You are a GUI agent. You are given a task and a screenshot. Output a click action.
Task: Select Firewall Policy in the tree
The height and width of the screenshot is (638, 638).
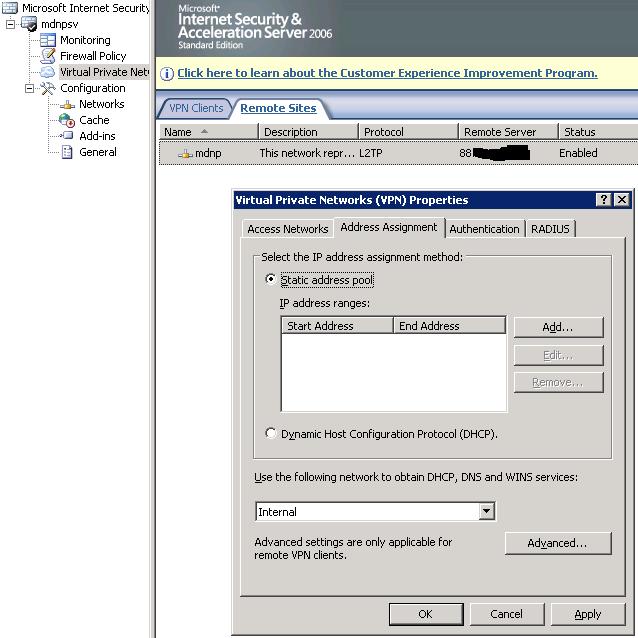[93, 56]
